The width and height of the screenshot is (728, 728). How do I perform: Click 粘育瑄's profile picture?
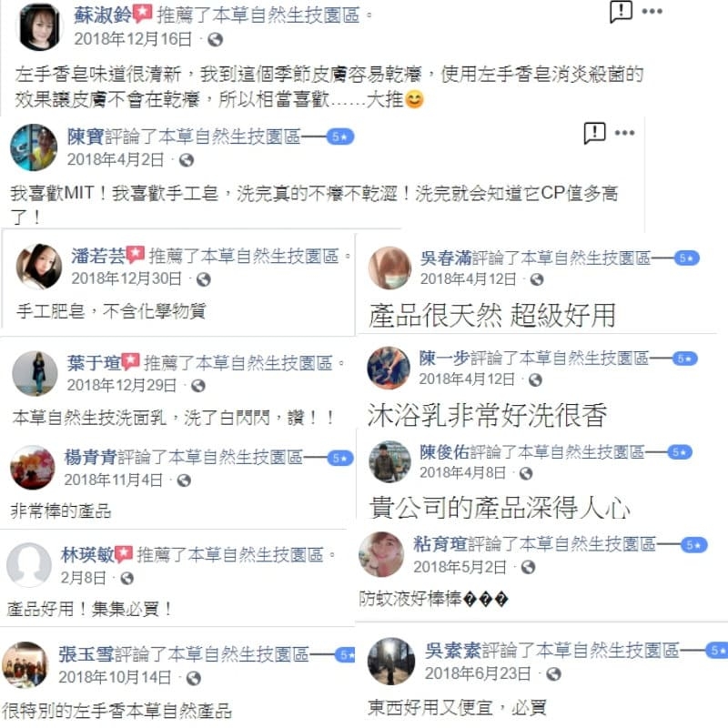coord(381,554)
